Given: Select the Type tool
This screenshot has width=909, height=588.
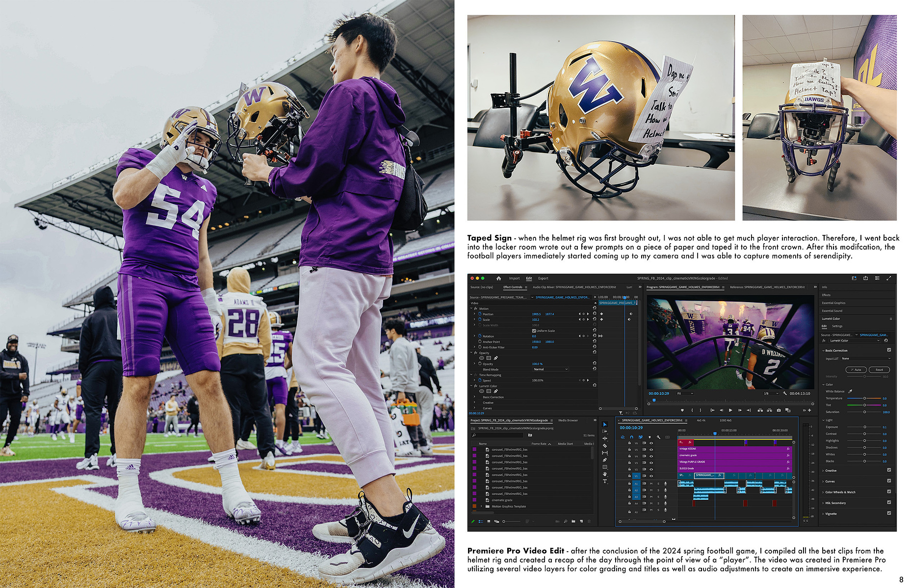Looking at the screenshot, I should pos(604,481).
